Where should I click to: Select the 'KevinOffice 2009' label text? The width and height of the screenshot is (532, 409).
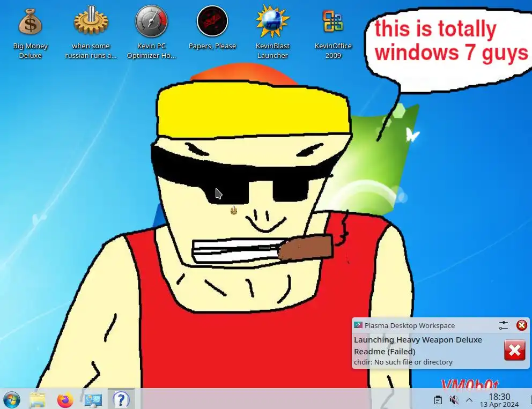pos(333,50)
